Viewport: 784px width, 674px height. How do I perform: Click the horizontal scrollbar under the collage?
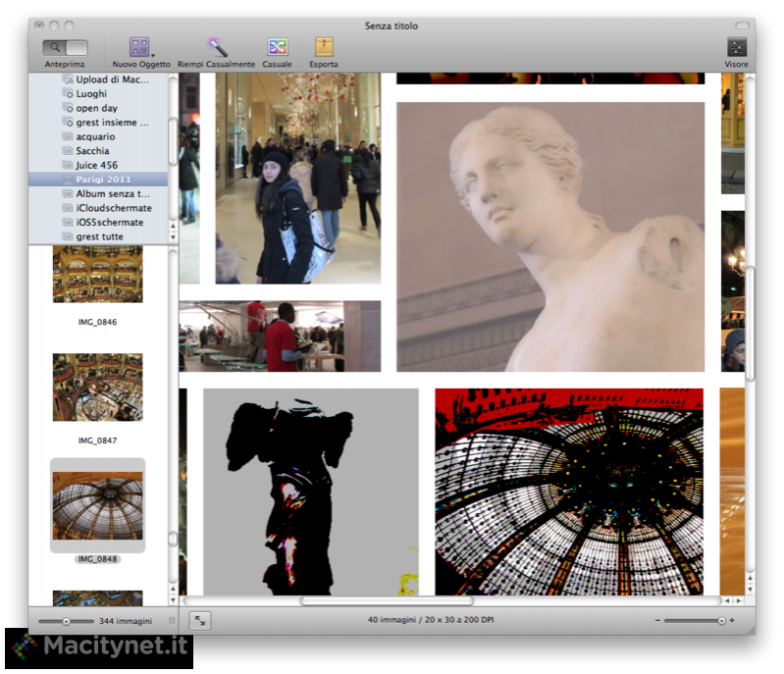click(x=387, y=600)
